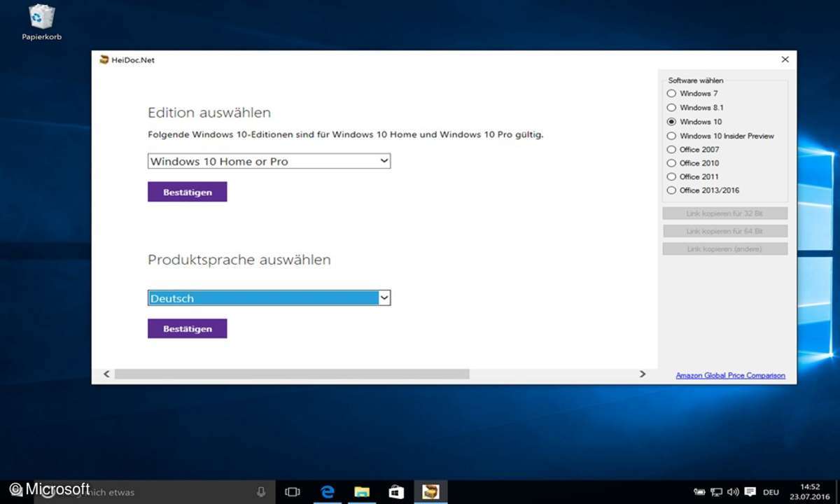Open the battery status tray icon

coord(699,492)
